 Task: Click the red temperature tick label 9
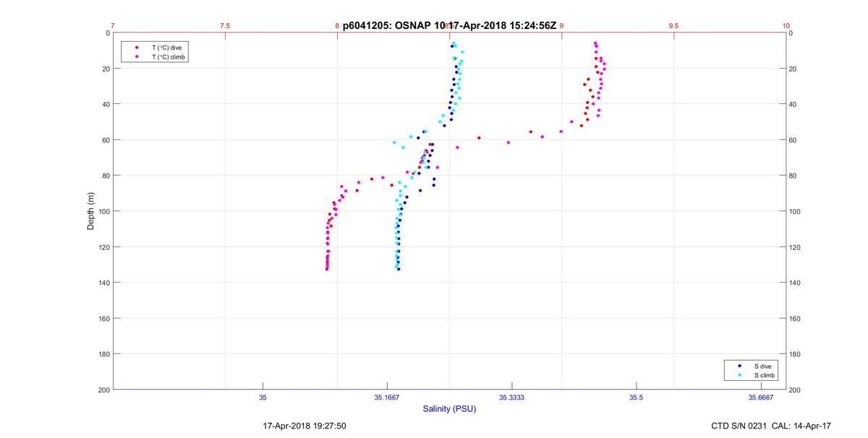[x=561, y=25]
